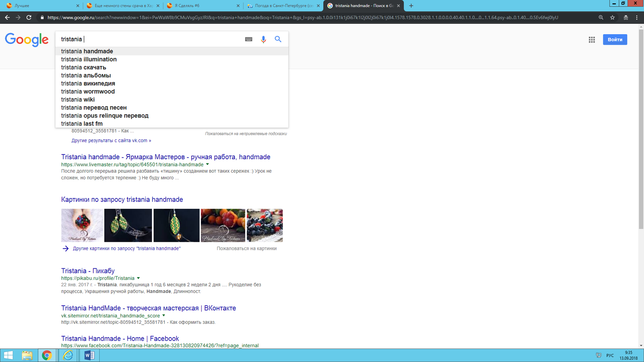Open the Chrome three-dot menu
Viewport: 644px width, 362px height.
tap(636, 18)
